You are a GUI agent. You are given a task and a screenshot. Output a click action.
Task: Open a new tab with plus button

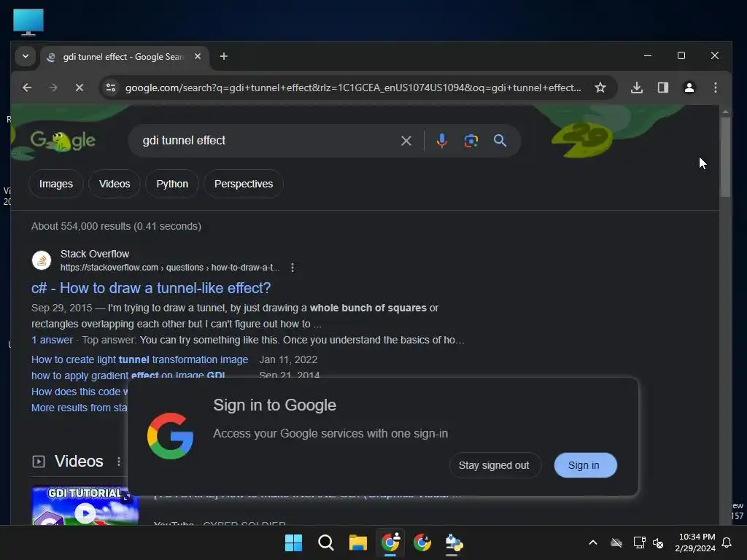[x=223, y=56]
